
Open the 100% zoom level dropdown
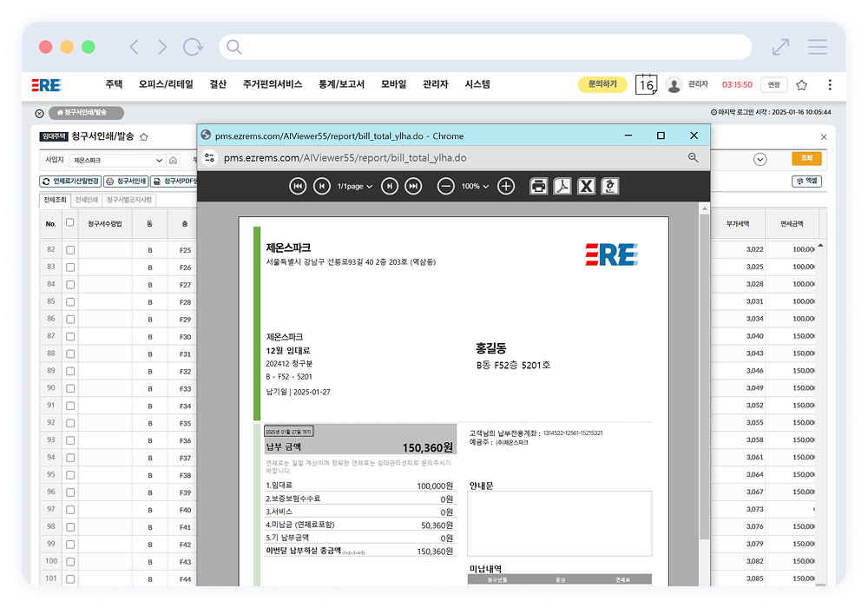click(x=475, y=186)
